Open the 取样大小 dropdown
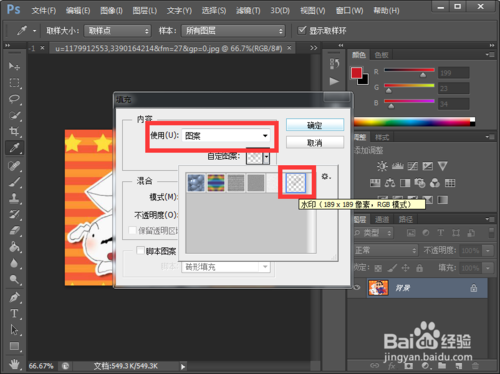 click(x=117, y=31)
